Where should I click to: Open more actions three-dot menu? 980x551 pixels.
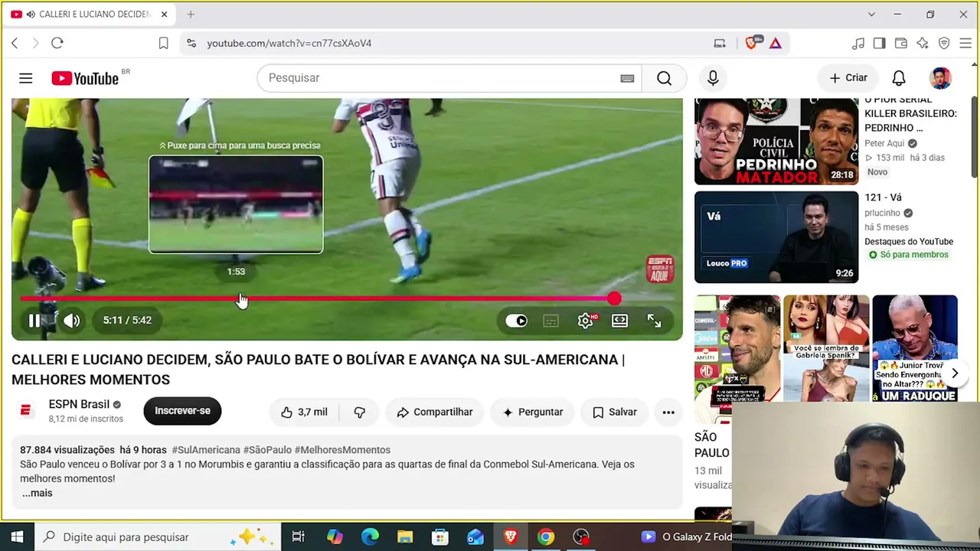coord(668,412)
